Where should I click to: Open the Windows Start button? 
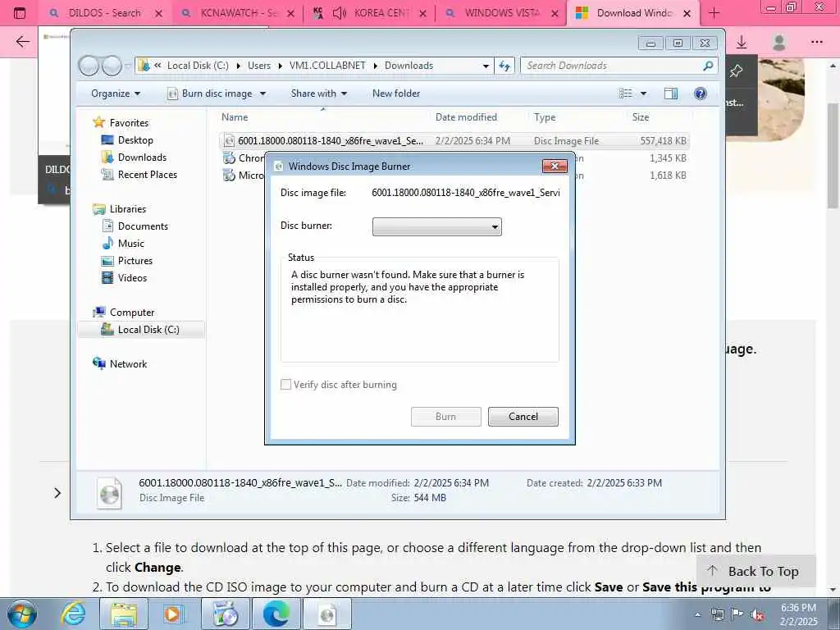[22, 614]
